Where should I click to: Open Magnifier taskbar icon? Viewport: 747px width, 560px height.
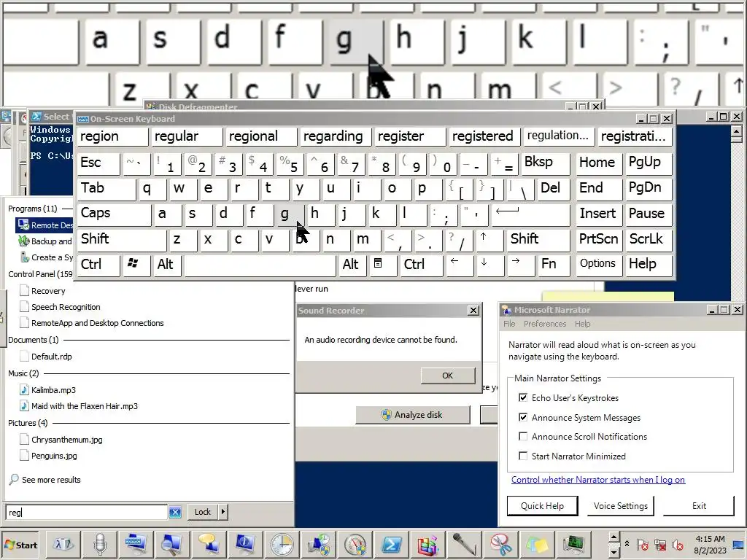(x=172, y=544)
